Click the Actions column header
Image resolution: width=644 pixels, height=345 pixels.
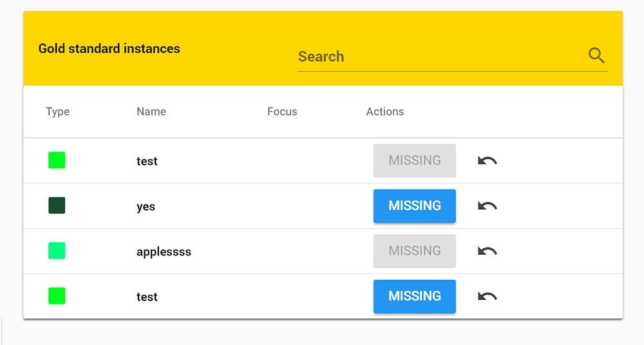pyautogui.click(x=385, y=112)
